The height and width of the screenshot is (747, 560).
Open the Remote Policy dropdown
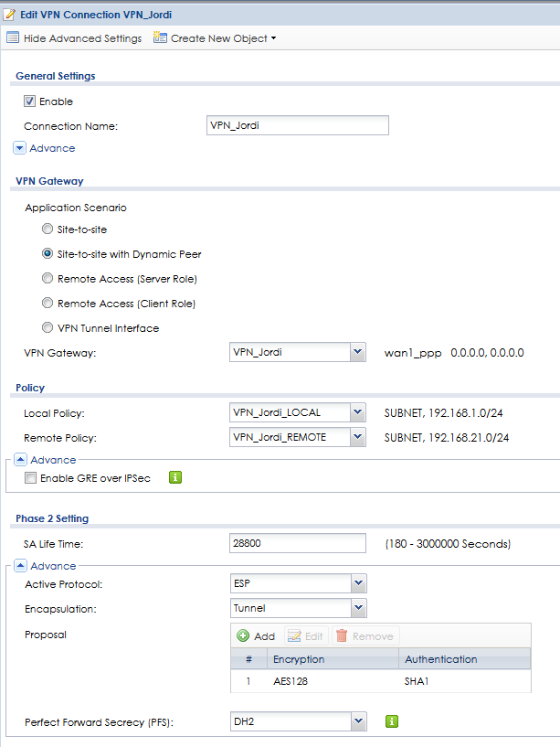(357, 437)
